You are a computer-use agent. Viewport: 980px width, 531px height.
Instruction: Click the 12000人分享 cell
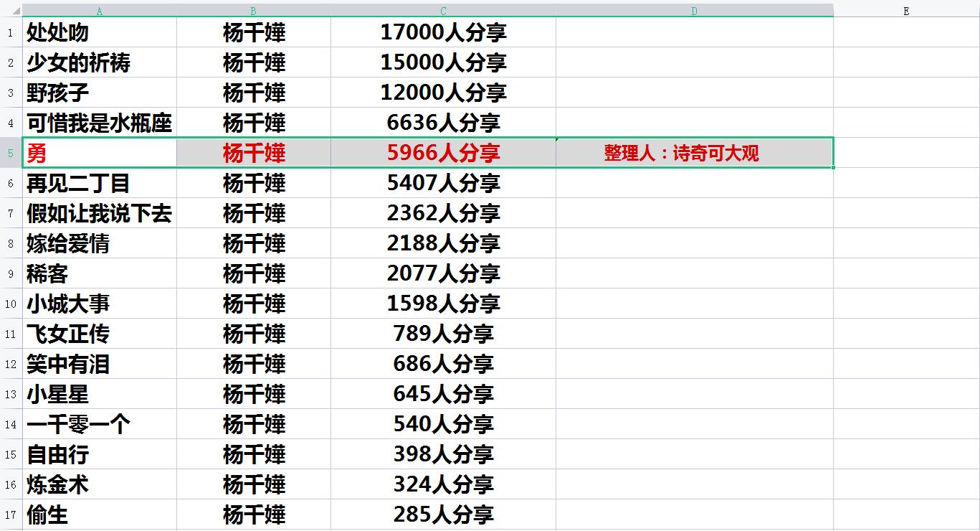(443, 93)
